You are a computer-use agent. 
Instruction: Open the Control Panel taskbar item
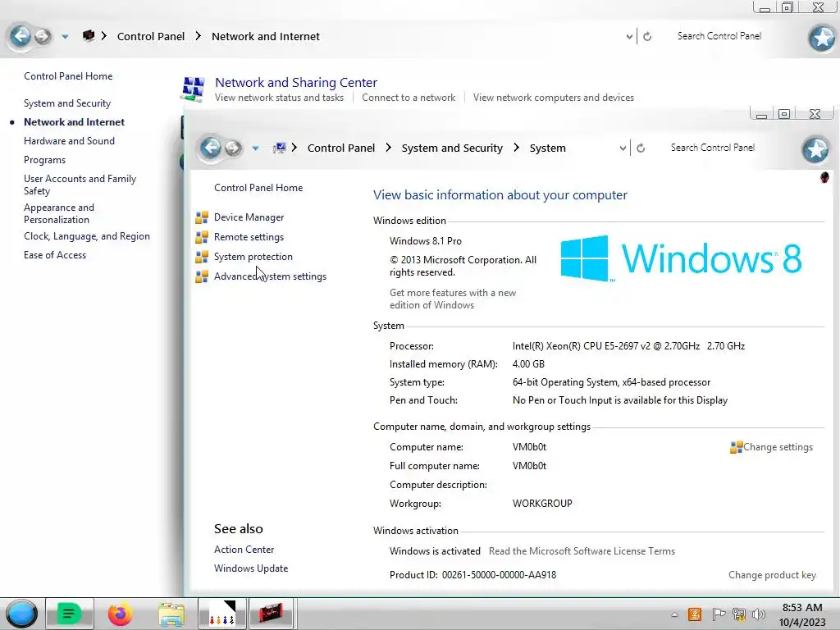pyautogui.click(x=221, y=614)
